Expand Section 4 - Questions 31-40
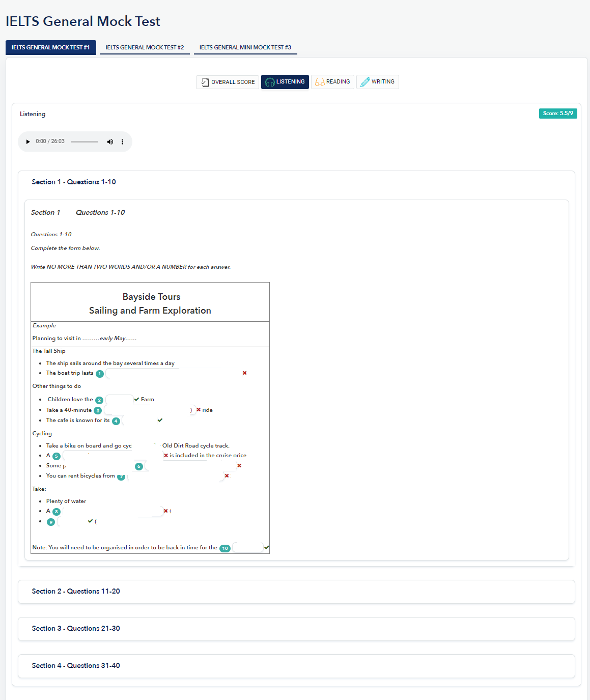 (x=76, y=666)
